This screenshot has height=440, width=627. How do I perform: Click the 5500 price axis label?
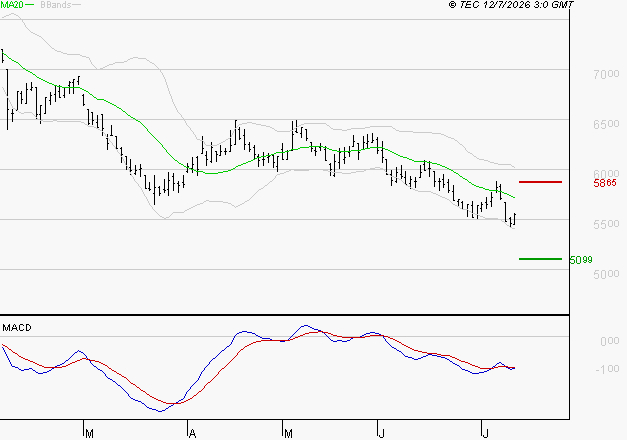[606, 224]
